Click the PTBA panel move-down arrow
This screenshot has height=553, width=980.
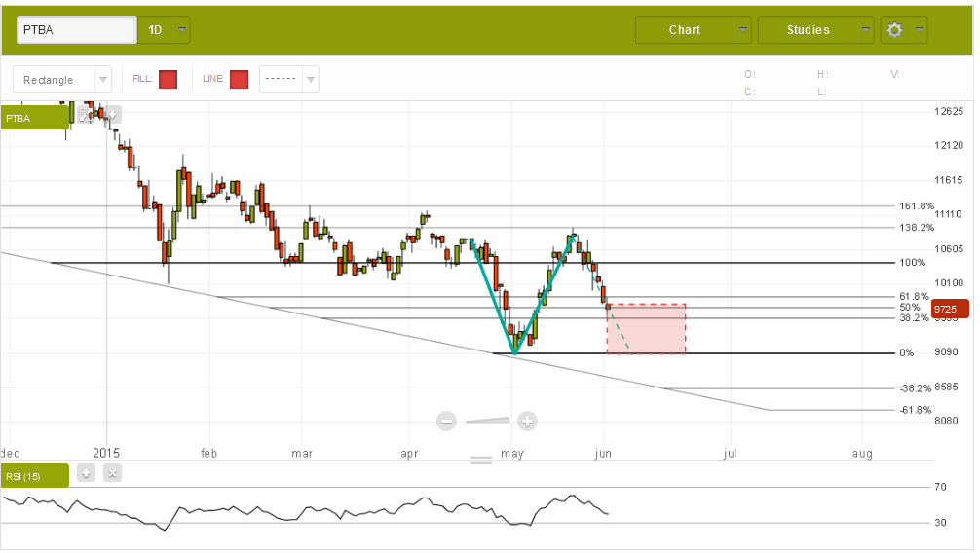tap(112, 115)
